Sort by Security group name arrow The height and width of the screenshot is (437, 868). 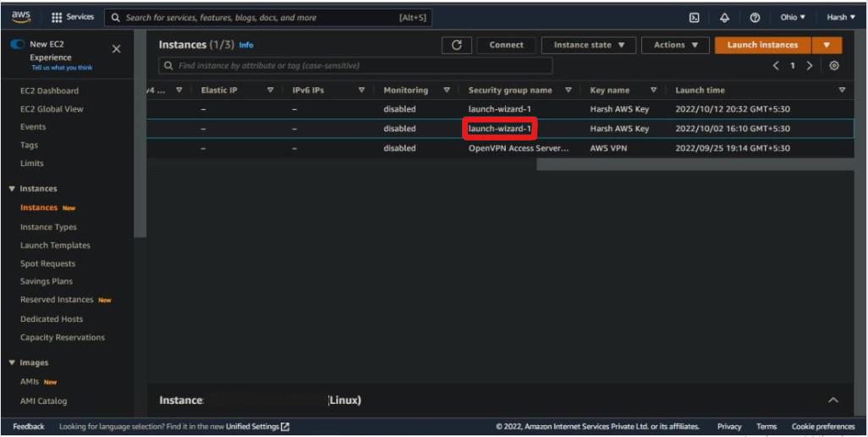tap(569, 90)
